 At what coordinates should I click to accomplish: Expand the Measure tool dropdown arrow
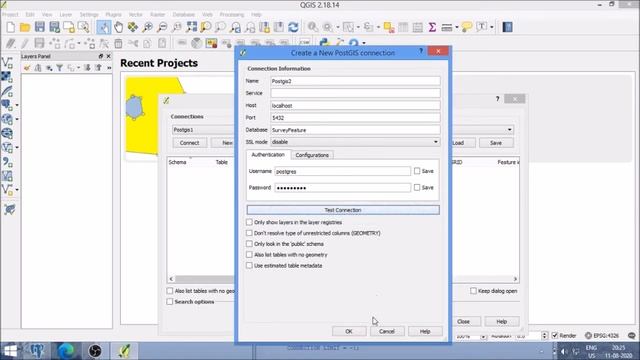click(x=457, y=27)
